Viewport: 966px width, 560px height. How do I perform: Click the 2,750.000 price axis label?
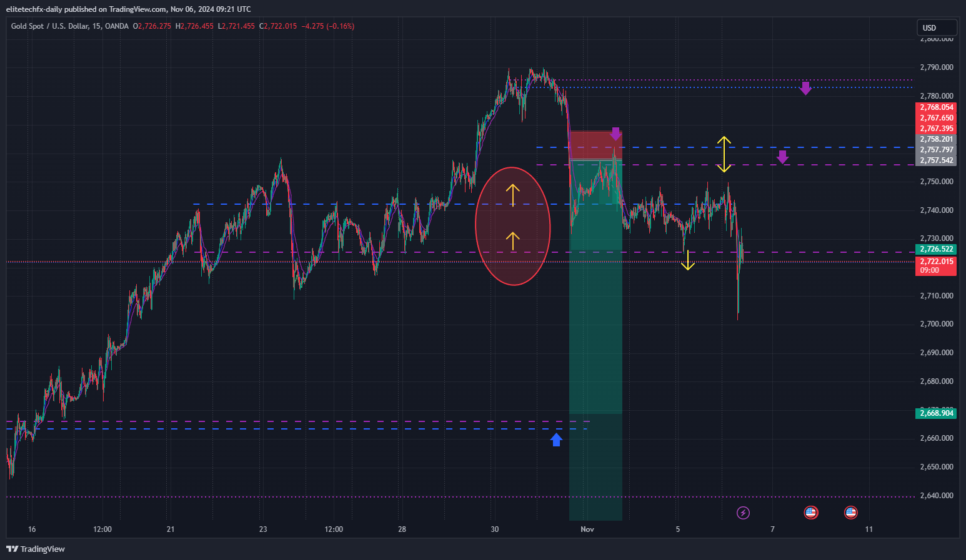(937, 182)
